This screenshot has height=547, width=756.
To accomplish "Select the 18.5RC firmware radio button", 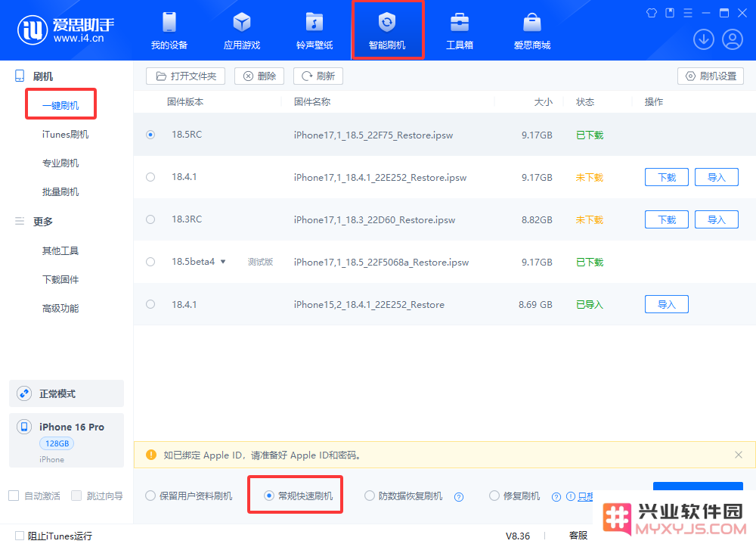I will click(150, 135).
